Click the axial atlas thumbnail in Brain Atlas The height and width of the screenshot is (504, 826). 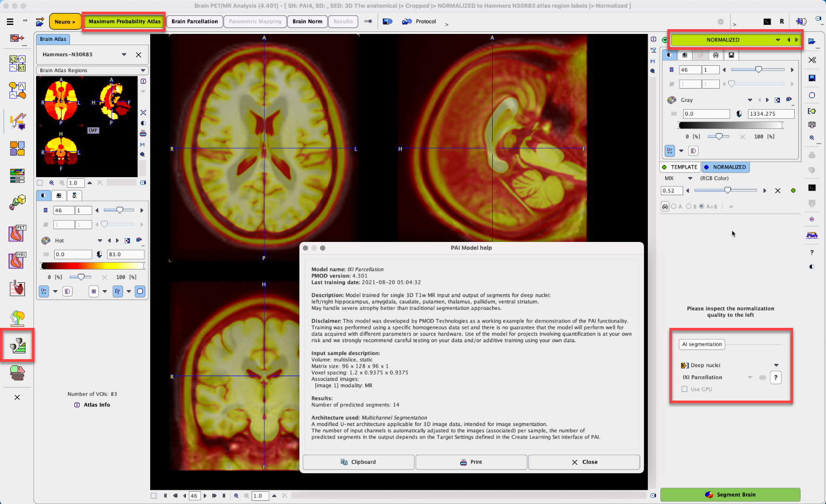(61, 102)
